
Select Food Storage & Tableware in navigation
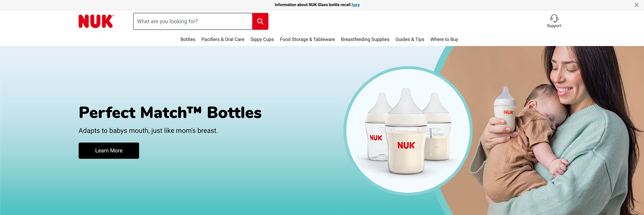tap(307, 39)
